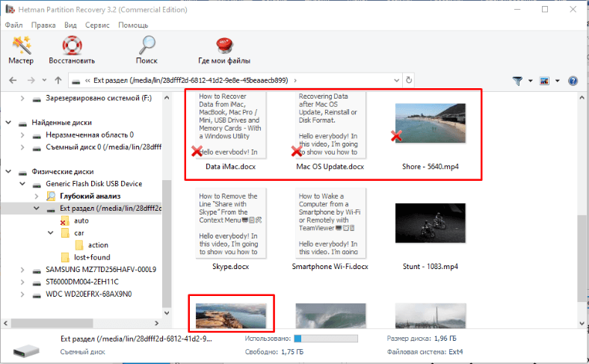Select the deleted auto folder icon
589x364 pixels.
(x=64, y=220)
